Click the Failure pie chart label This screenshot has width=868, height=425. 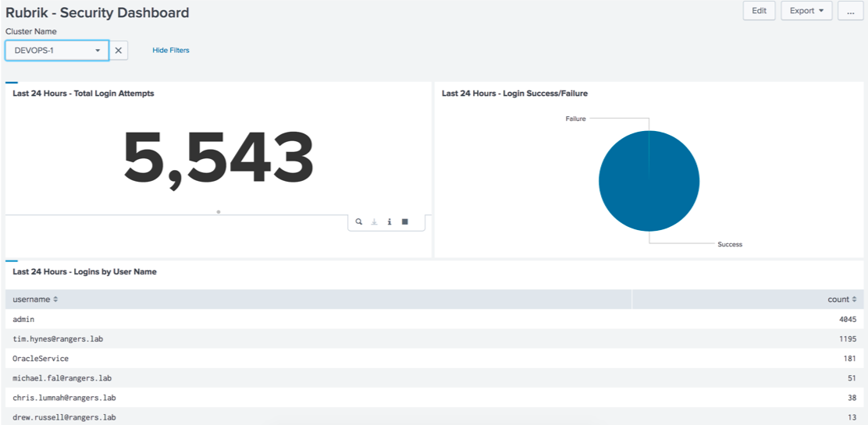[575, 119]
